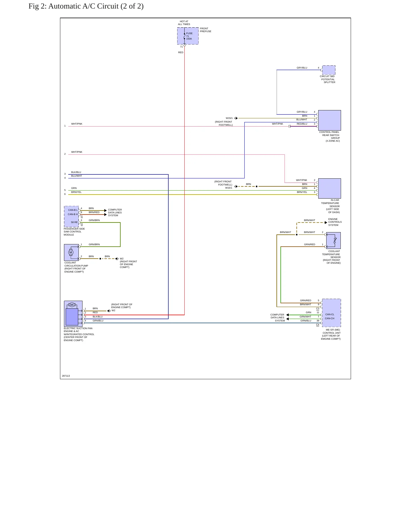This screenshot has width=411, height=532.
Task: Click the 'C4' connector label on ME-SFI unit
Action: (x=318, y=325)
